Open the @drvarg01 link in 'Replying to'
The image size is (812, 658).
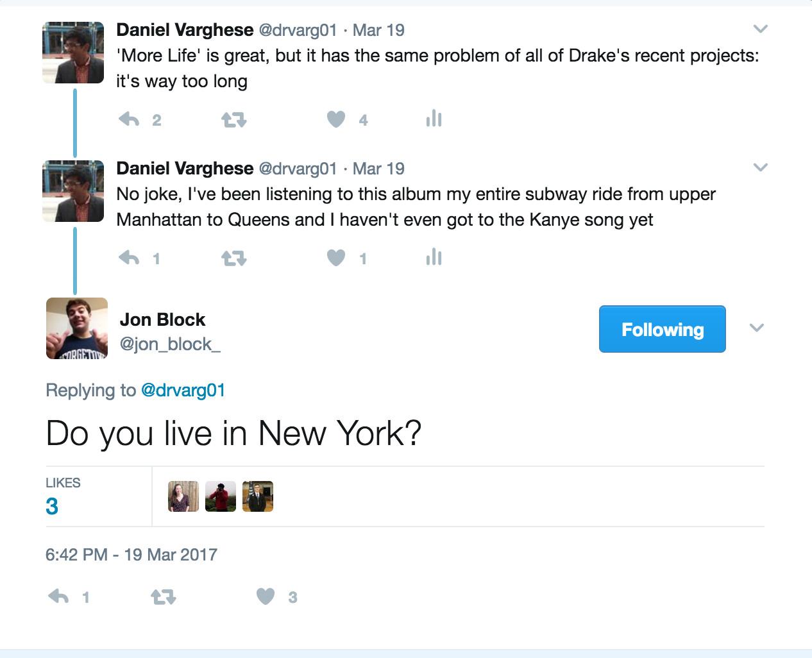click(183, 390)
